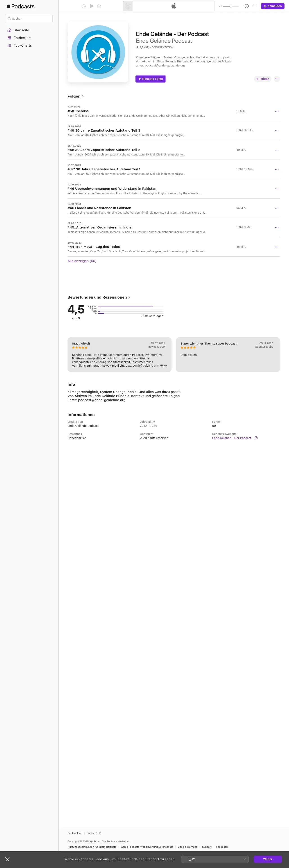Click the 32 Bewertungen rating count
The height and width of the screenshot is (868, 289).
(x=152, y=316)
